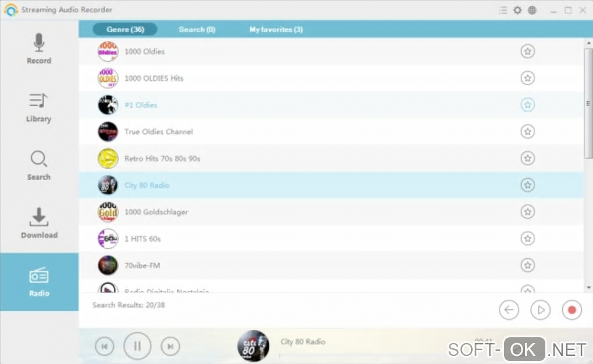Select the #1 Oldies station name
Image resolution: width=593 pixels, height=364 pixels.
(x=141, y=105)
